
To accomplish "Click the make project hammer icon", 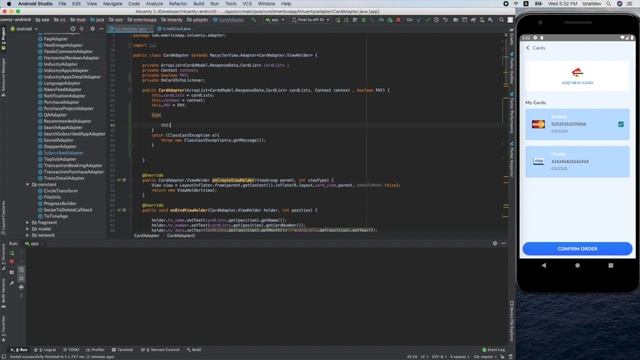I will [253, 20].
